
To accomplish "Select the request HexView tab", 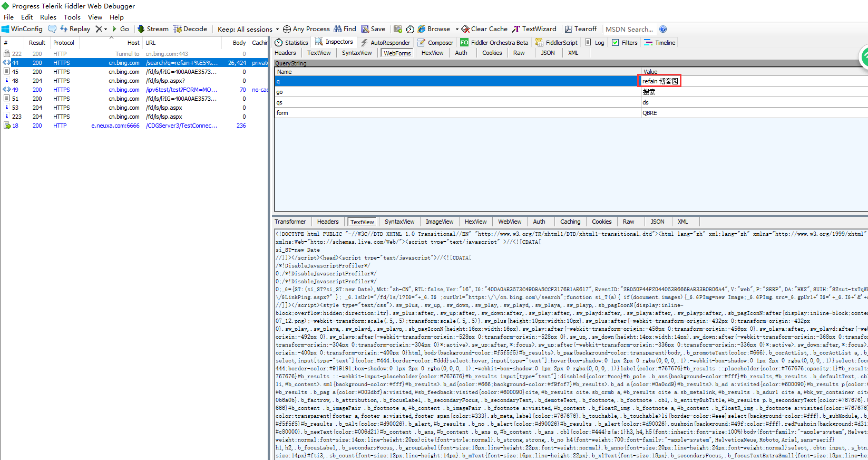I will coord(432,53).
